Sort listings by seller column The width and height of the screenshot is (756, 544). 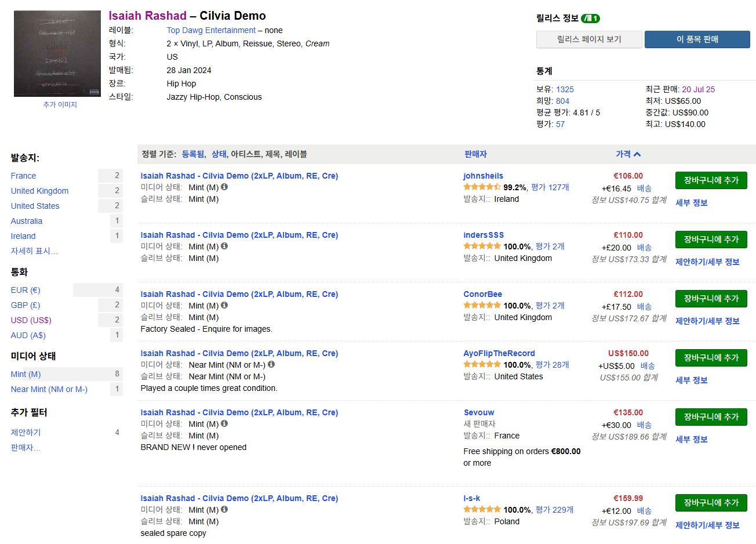(475, 154)
